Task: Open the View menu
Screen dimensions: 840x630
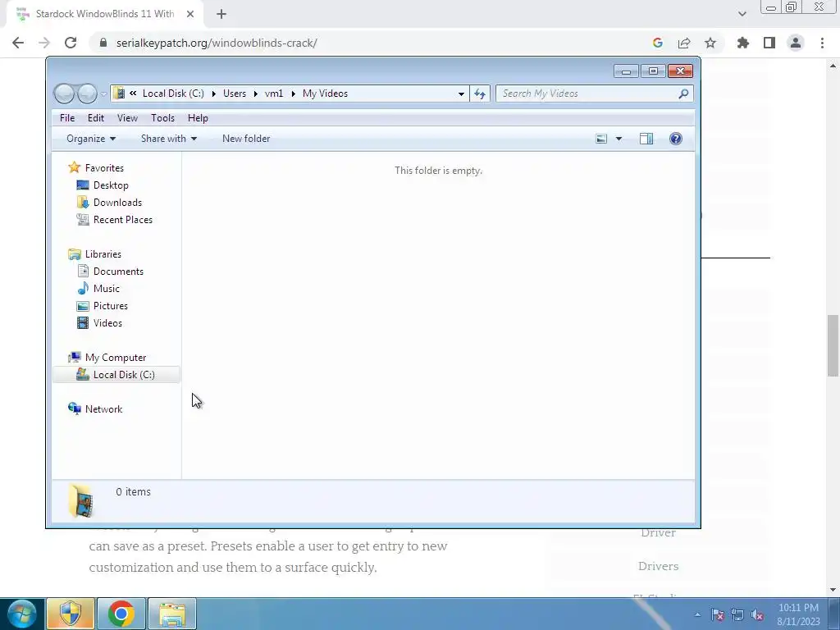Action: [x=127, y=118]
